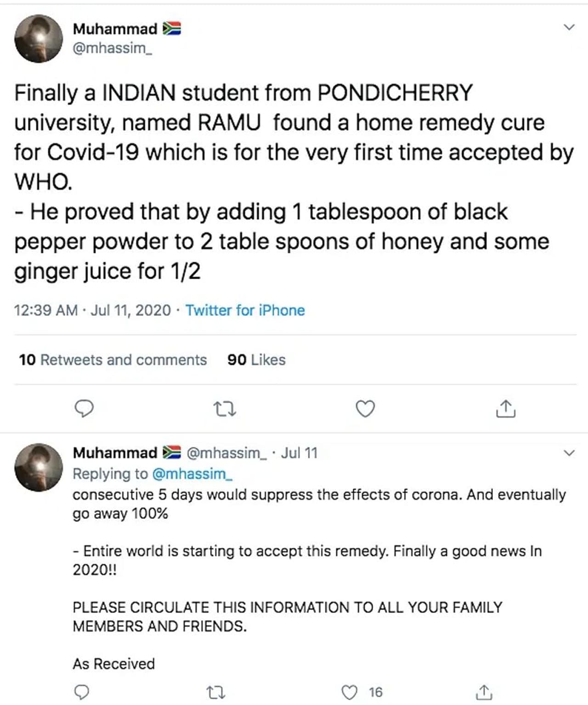Show the 90 Likes list
This screenshot has width=588, height=705.
click(x=256, y=360)
